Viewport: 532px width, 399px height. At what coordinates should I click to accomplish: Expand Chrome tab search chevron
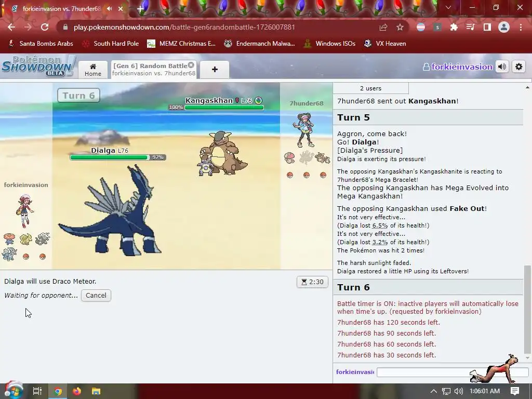(448, 7)
